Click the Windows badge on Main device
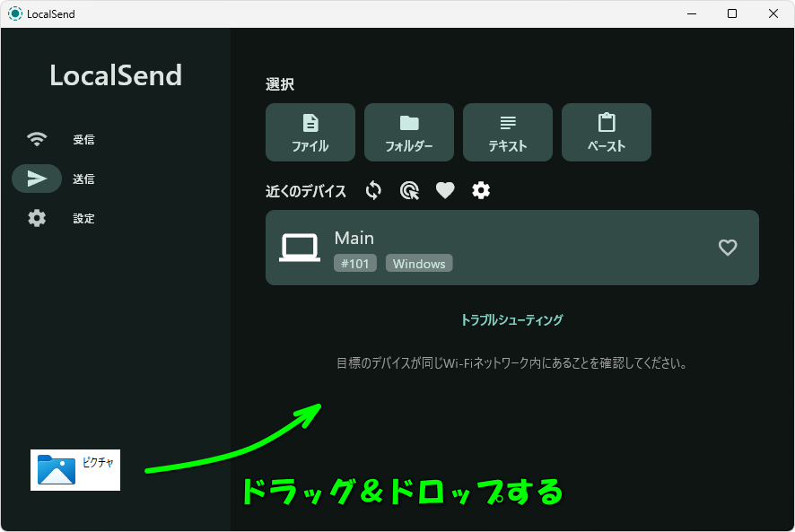Image resolution: width=795 pixels, height=532 pixels. pyautogui.click(x=419, y=263)
